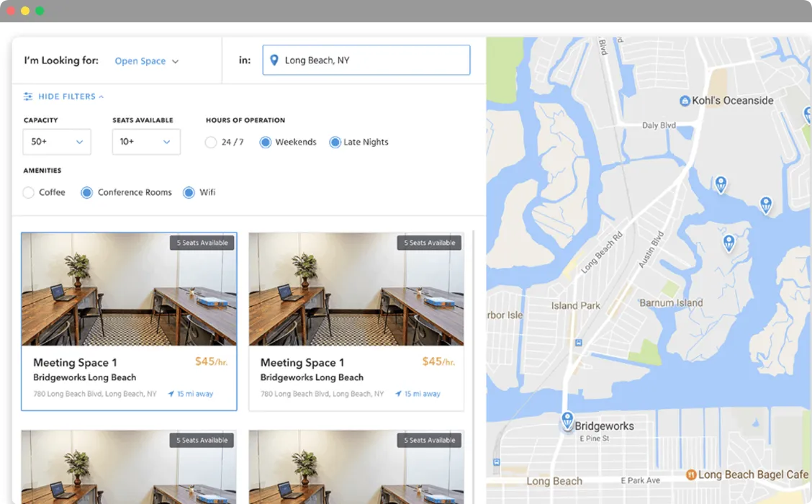Open the Open Space type dropdown
This screenshot has height=504, width=812.
(147, 61)
